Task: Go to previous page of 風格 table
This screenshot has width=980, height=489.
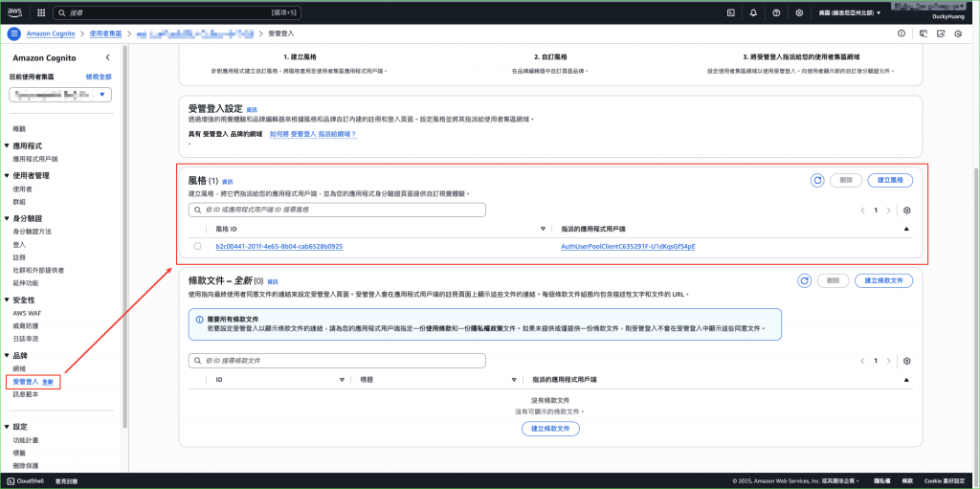Action: [x=863, y=211]
